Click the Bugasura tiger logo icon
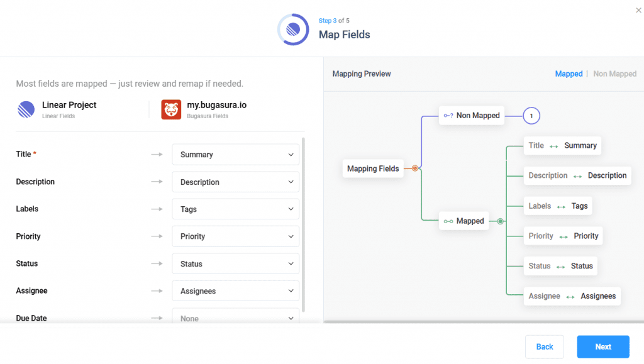The image size is (644, 364). click(171, 109)
